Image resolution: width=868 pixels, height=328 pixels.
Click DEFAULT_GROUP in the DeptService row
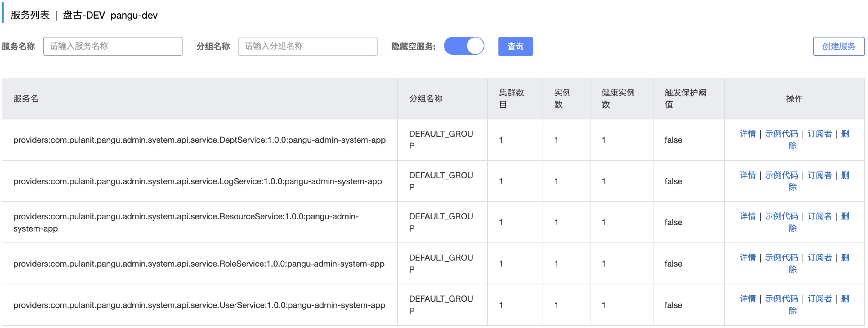[x=441, y=140]
